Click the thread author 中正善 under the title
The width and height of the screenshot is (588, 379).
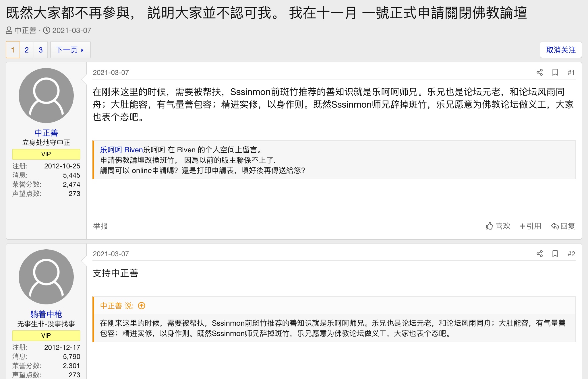[x=25, y=30]
